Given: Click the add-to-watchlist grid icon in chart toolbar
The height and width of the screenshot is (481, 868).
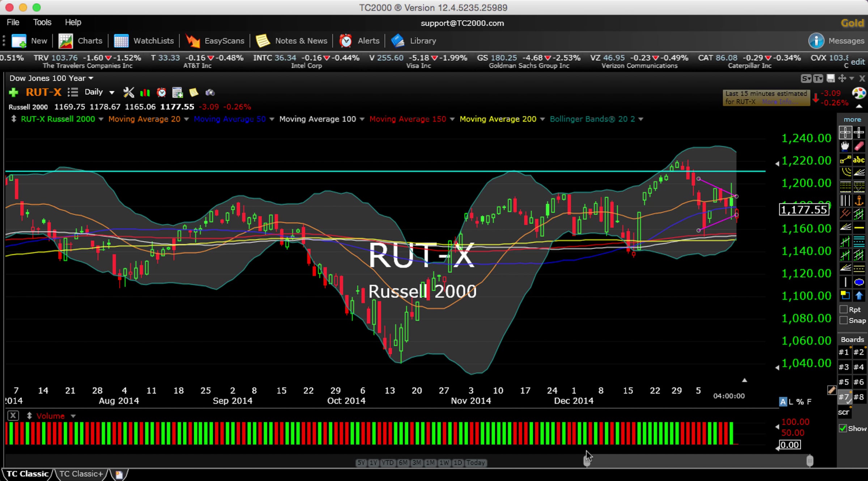Looking at the screenshot, I should [x=178, y=93].
